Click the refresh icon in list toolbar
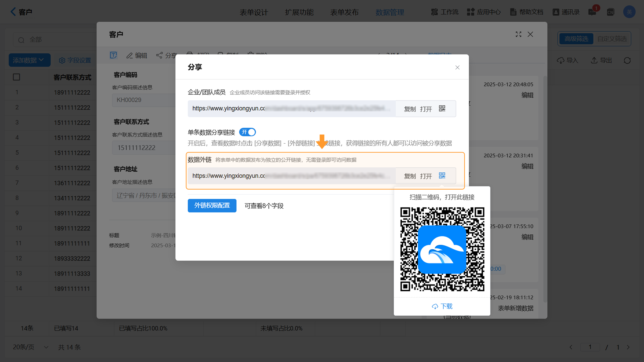The width and height of the screenshot is (644, 362). pyautogui.click(x=627, y=60)
